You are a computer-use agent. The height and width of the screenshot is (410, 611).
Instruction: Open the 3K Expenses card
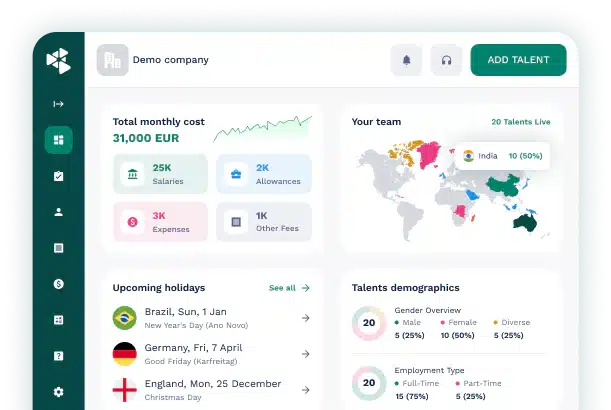point(161,222)
